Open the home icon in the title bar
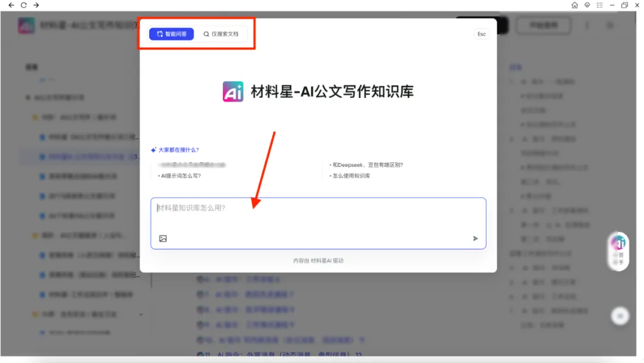644x363 pixels. tap(575, 5)
